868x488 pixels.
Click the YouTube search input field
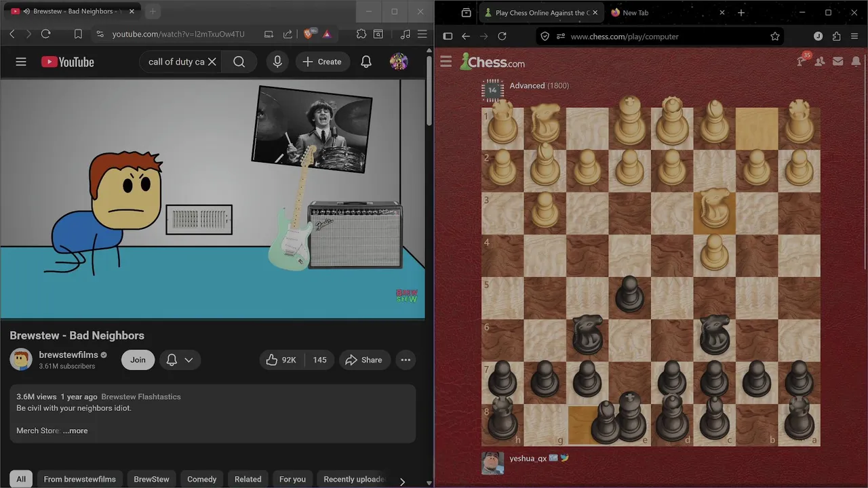pos(176,62)
